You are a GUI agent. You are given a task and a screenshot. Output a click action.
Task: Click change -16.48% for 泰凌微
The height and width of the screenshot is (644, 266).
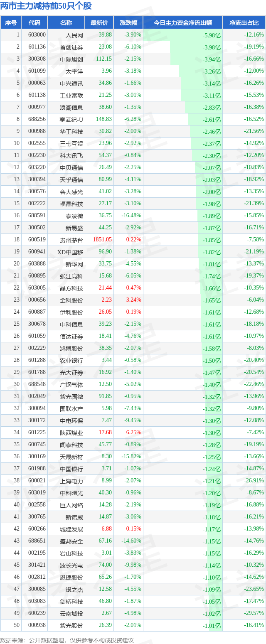[131, 216]
